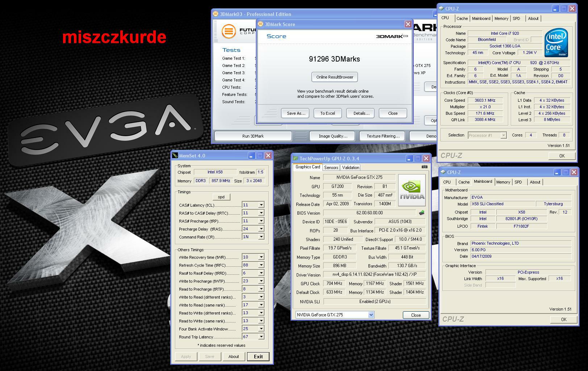
Task: Open the Processor #1 selection dropdown
Action: pos(503,135)
